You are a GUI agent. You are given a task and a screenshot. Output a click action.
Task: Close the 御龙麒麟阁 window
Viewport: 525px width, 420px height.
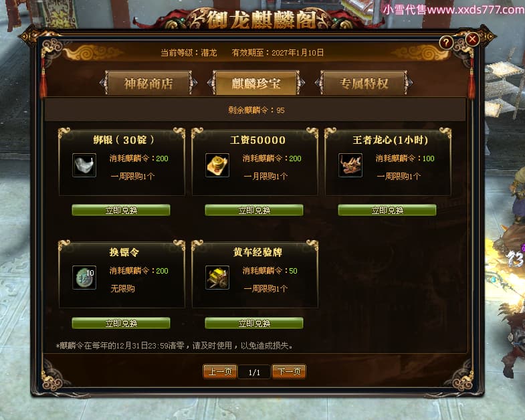coord(472,39)
